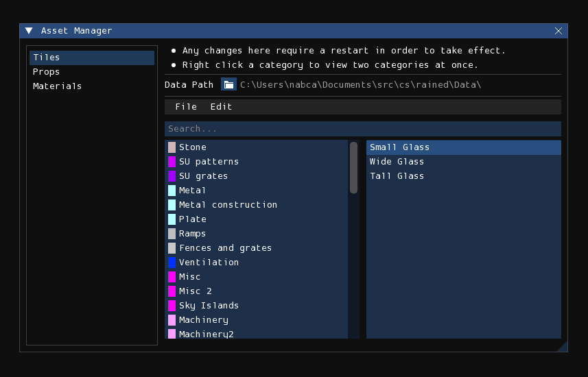Viewport: 588px width, 377px height.
Task: Click the SU grates purple swatch
Action: (x=172, y=176)
